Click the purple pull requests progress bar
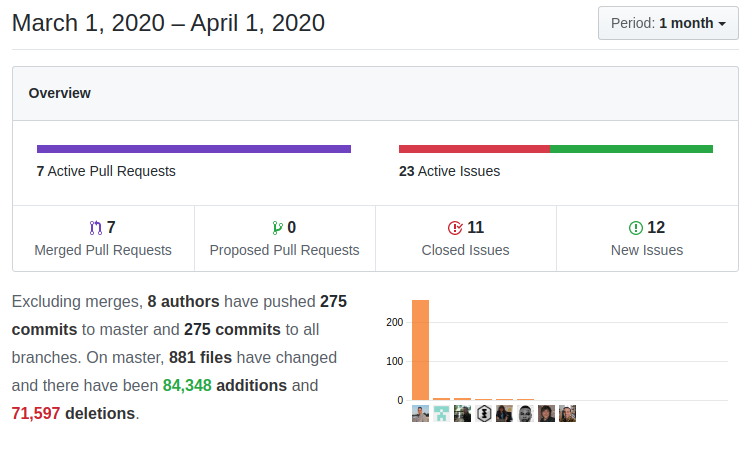 [194, 149]
